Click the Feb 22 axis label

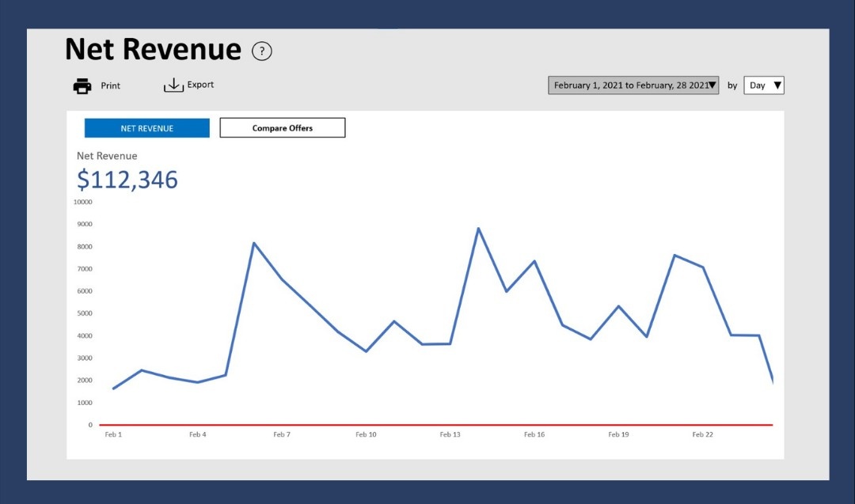coord(702,434)
